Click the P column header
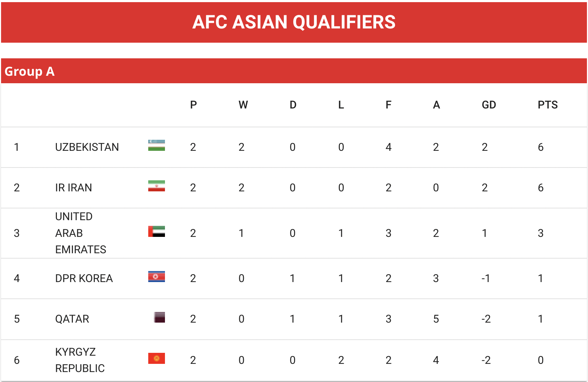The height and width of the screenshot is (382, 588). 193,105
